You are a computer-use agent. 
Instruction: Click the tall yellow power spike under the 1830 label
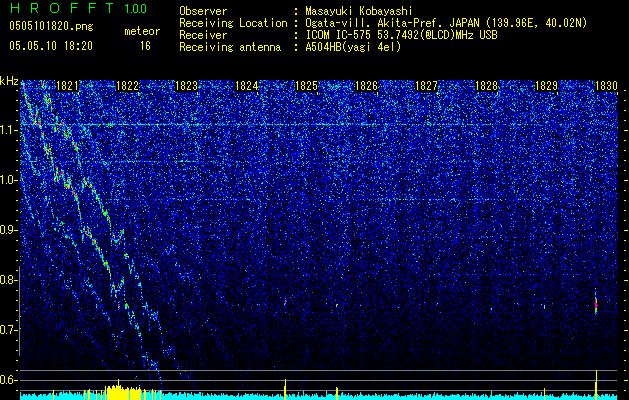tap(597, 385)
